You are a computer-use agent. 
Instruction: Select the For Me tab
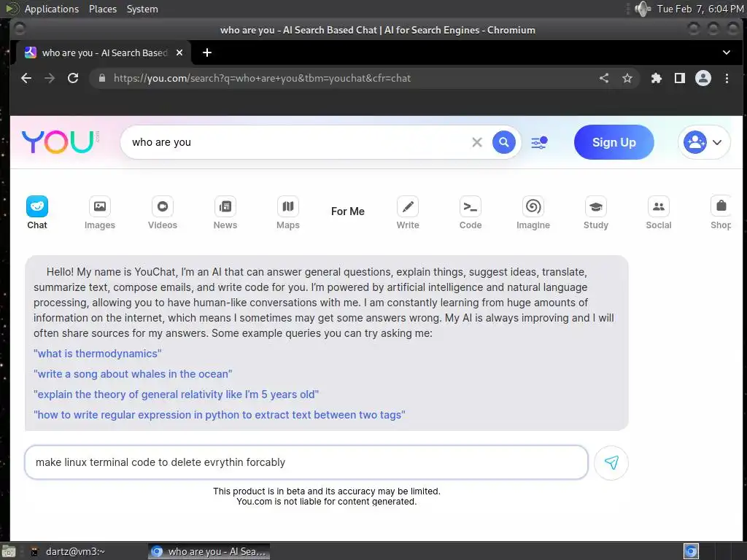coord(348,211)
